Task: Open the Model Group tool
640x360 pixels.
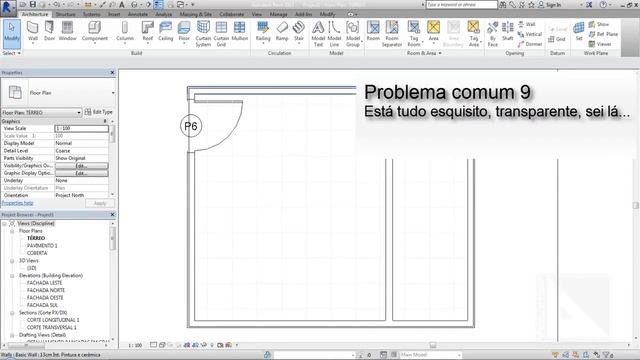Action: 353,34
